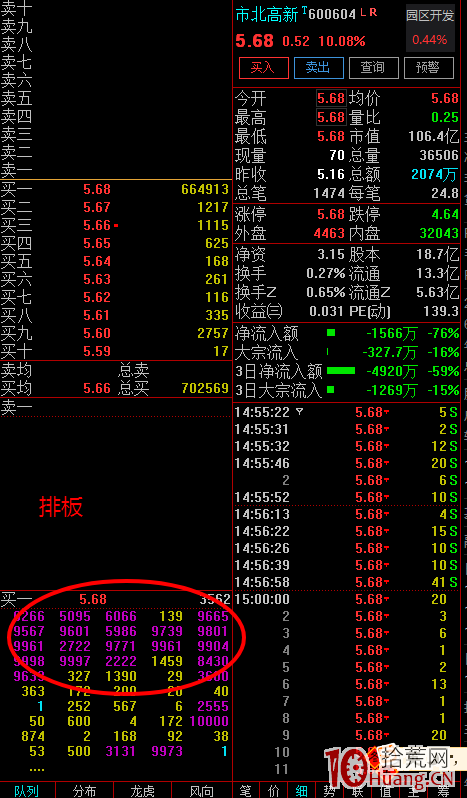Click the green 净流入额 bar indicator
The width and height of the screenshot is (467, 798).
point(331,333)
